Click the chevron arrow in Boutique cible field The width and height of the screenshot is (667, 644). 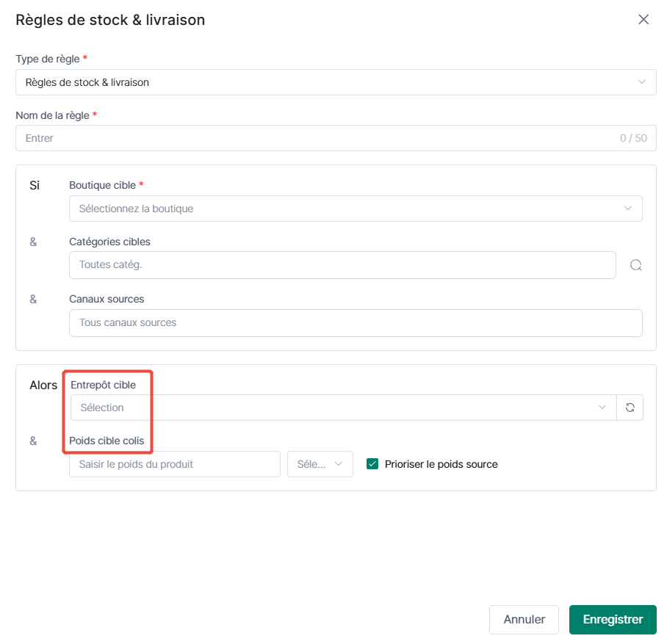[627, 209]
